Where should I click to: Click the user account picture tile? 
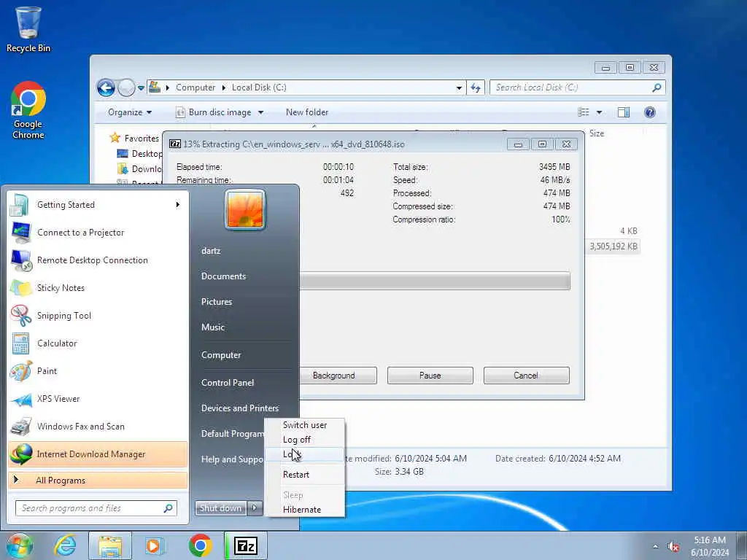[245, 209]
